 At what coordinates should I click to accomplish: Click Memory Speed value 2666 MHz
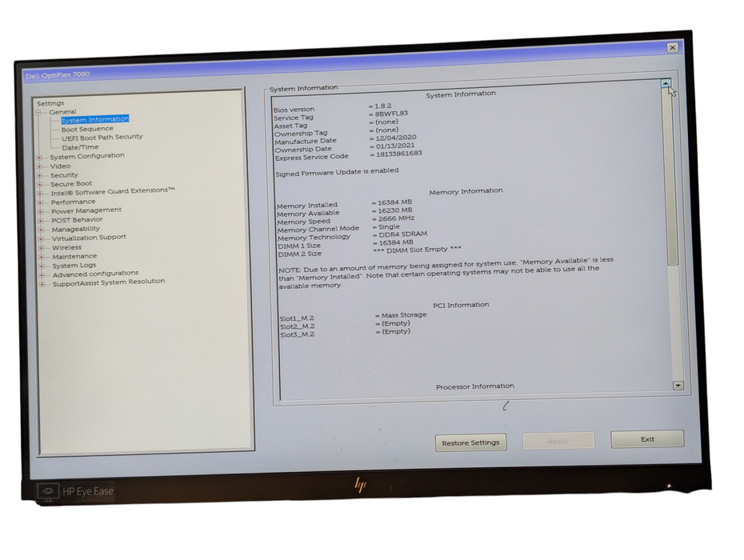[396, 218]
